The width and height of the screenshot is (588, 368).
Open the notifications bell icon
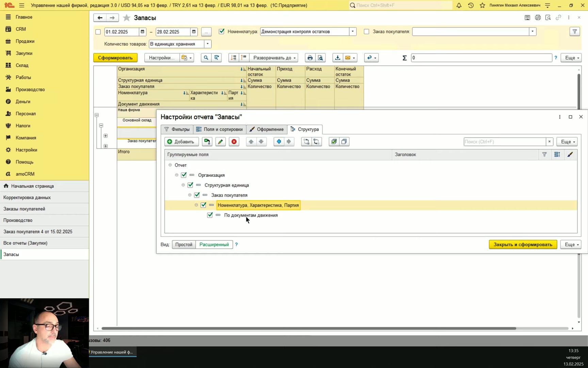pyautogui.click(x=459, y=5)
